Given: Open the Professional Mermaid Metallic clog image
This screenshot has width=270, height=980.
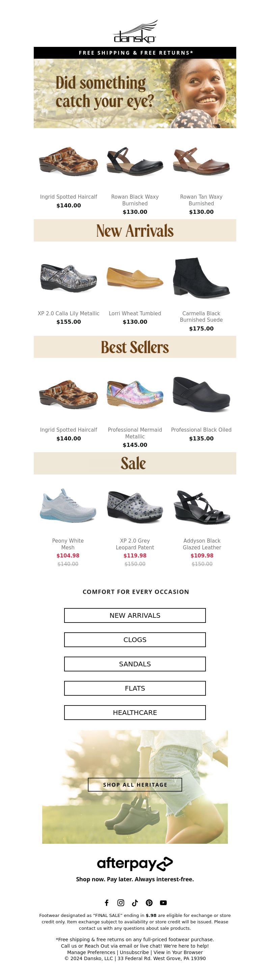Looking at the screenshot, I should pos(135,394).
